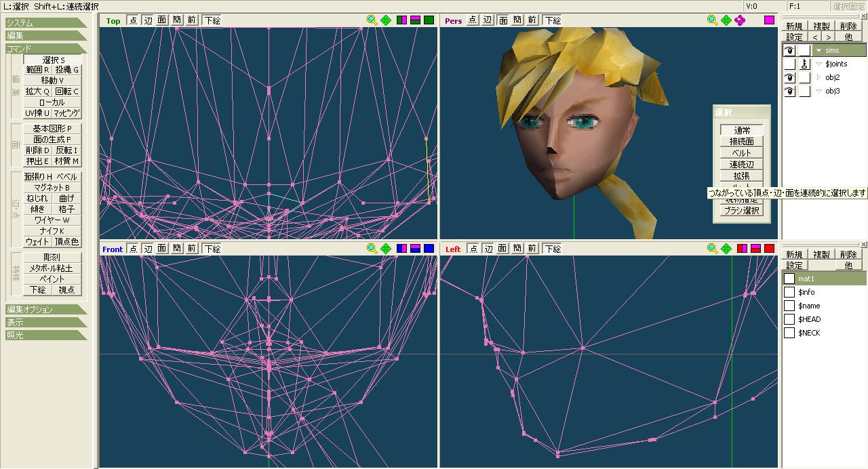Click magnifier icon in Left view header
The height and width of the screenshot is (469, 868).
712,249
